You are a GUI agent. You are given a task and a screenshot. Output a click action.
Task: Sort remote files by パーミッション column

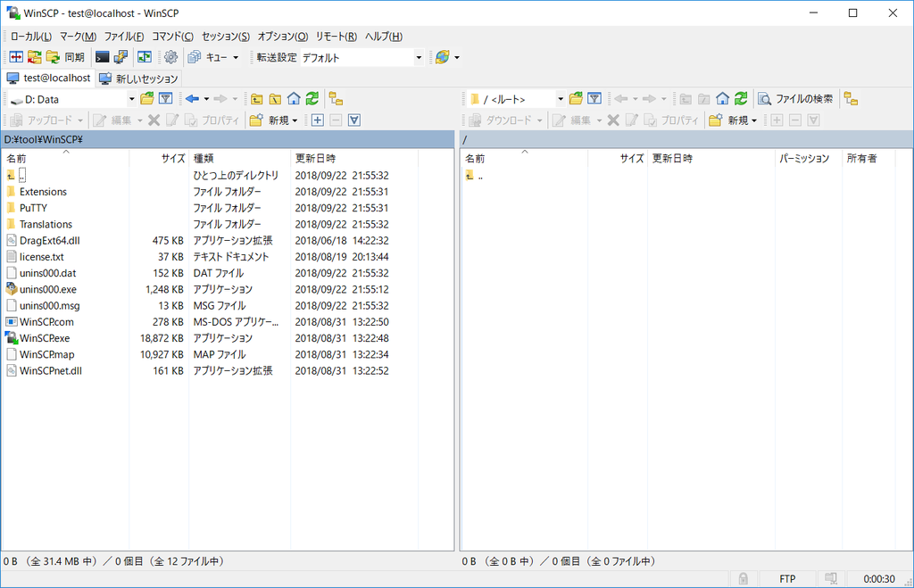pyautogui.click(x=809, y=158)
